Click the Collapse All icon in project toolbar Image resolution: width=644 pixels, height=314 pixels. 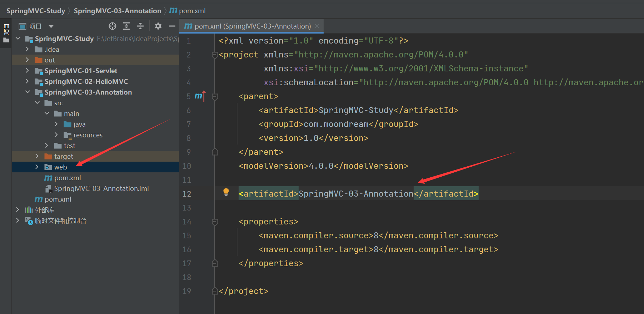pos(140,26)
